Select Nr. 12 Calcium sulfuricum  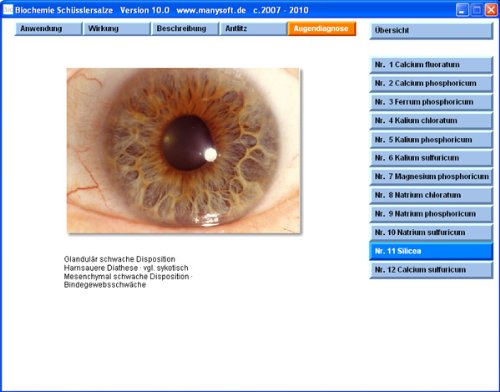point(431,270)
